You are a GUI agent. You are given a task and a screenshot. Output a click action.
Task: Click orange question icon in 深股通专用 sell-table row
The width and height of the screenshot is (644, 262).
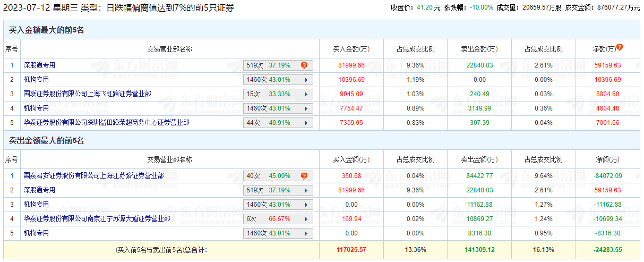tap(304, 190)
